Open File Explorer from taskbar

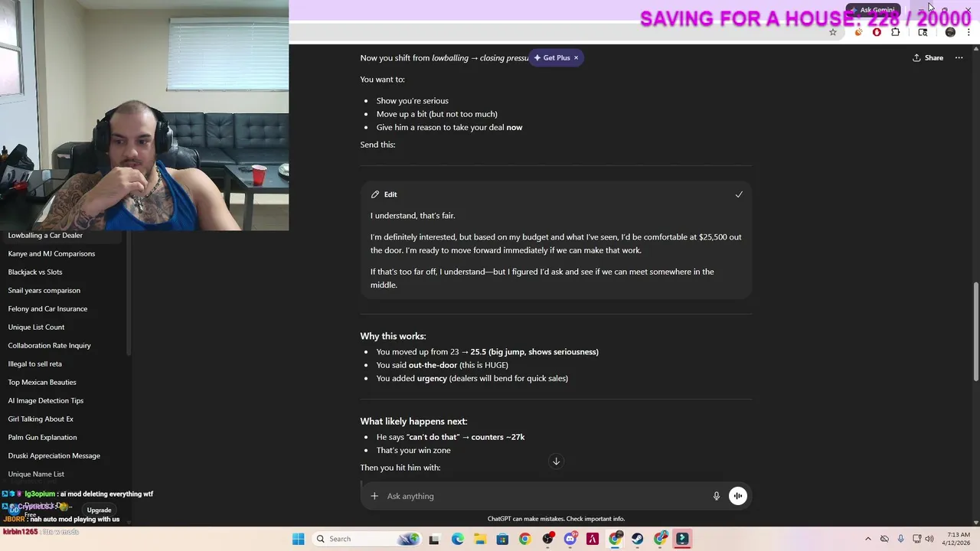pos(480,539)
